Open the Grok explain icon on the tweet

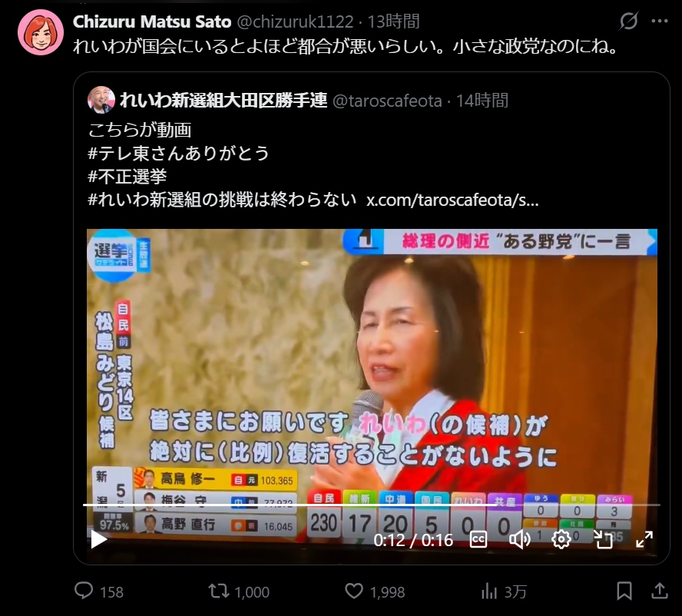click(628, 21)
